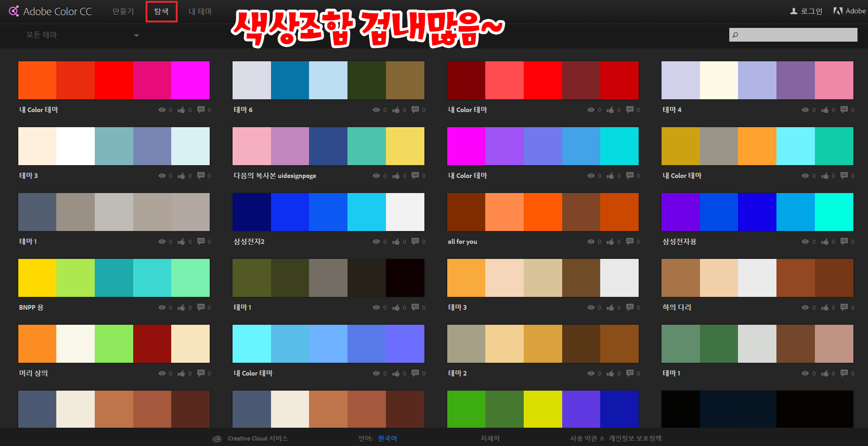This screenshot has height=446, width=868.
Task: Click the Creative Cloud icon in the footer
Action: [216, 438]
